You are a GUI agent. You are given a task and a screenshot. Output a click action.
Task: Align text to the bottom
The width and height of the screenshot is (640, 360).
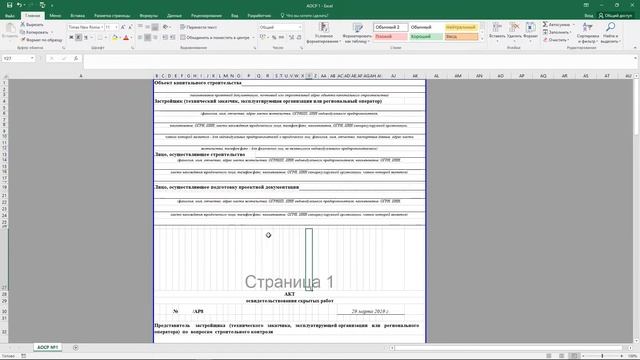[155, 27]
